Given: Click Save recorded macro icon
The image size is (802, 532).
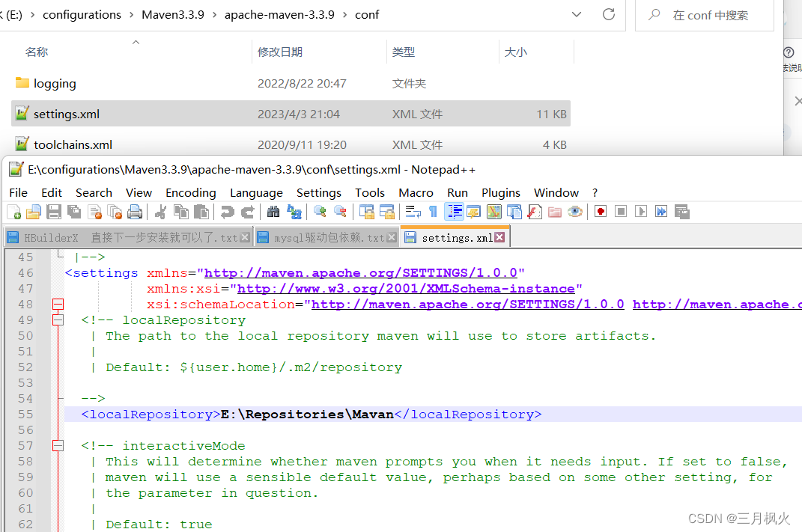Looking at the screenshot, I should click(x=681, y=212).
